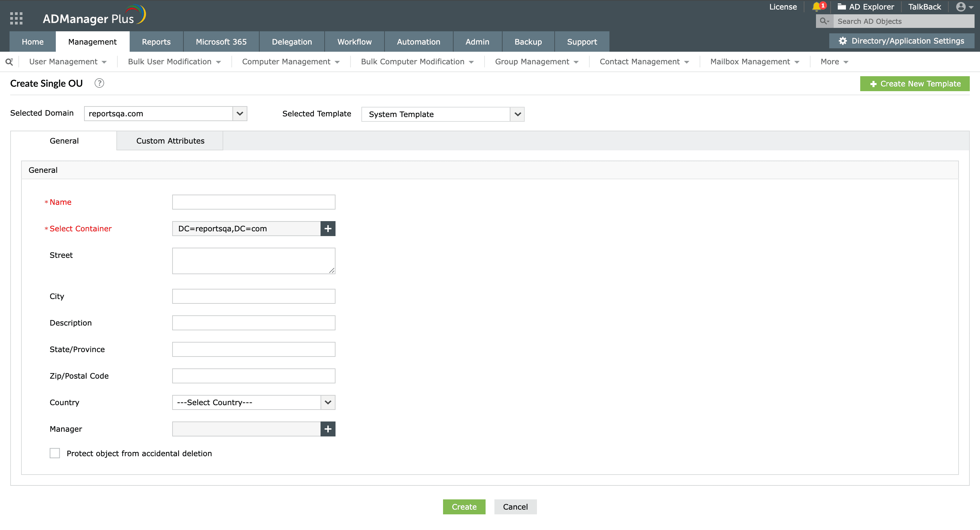Open the Selected Template dropdown
980x530 pixels.
[x=517, y=114]
